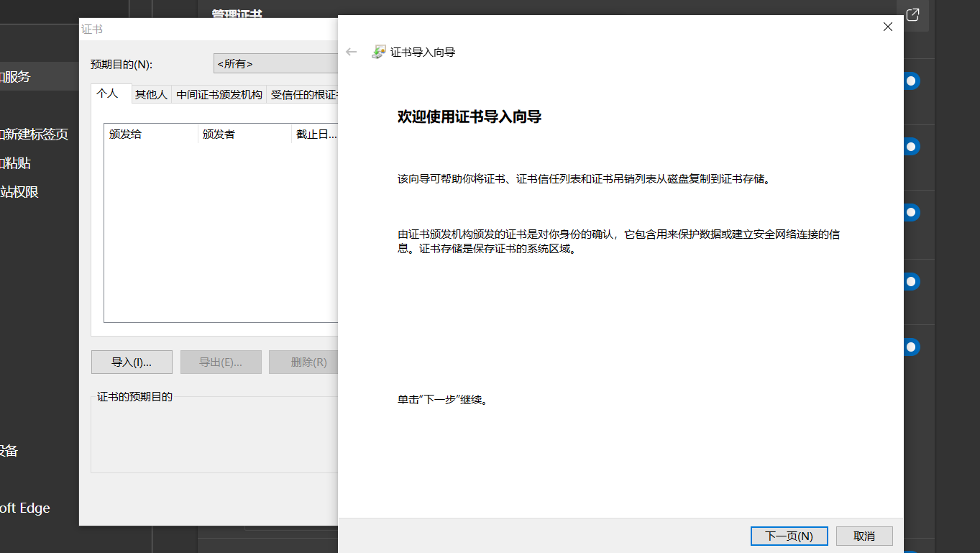Click the Welcome (欢迎使用证书导入向导) heading
Screen dimensions: 980x553
tap(469, 116)
